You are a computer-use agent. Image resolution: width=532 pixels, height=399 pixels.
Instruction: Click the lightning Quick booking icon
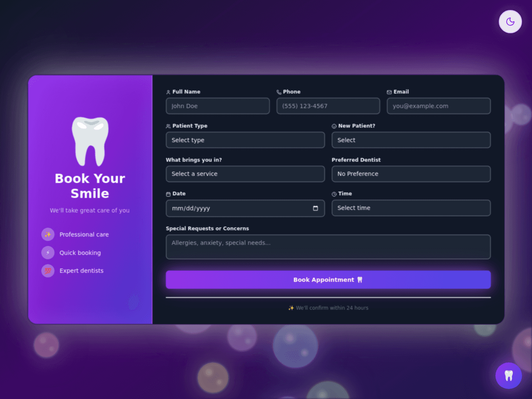click(x=48, y=252)
